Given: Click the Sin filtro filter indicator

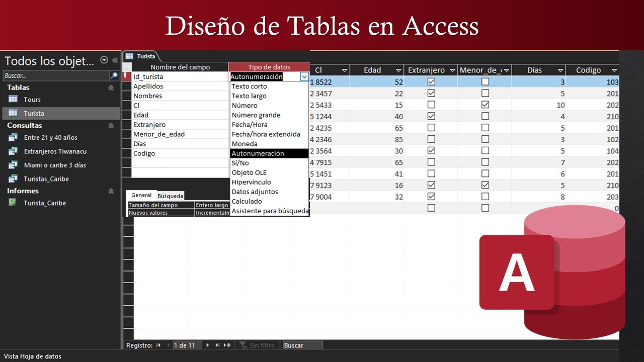Looking at the screenshot, I should 257,345.
